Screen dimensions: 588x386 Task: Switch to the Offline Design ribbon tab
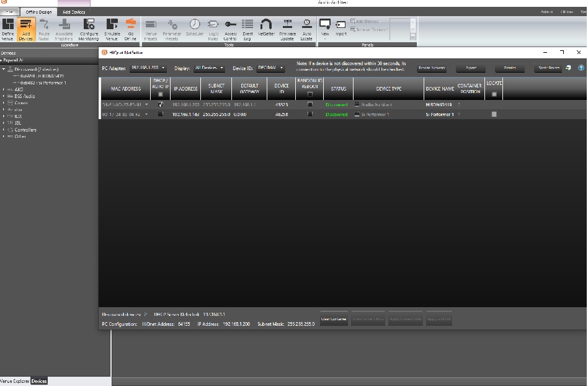click(x=38, y=12)
